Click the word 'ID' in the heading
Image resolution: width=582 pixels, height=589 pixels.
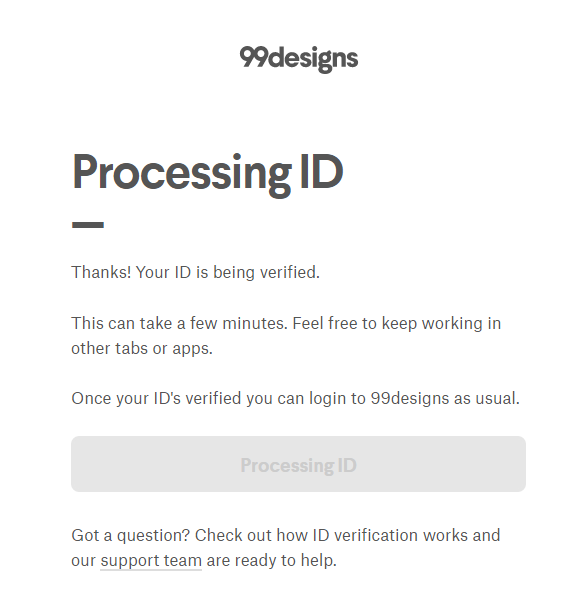pyautogui.click(x=322, y=172)
